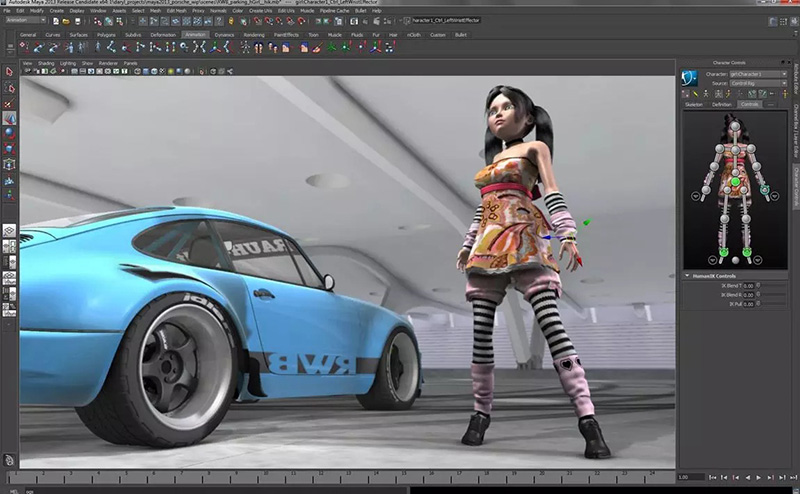Select the single perspective view layout icon

[9, 231]
